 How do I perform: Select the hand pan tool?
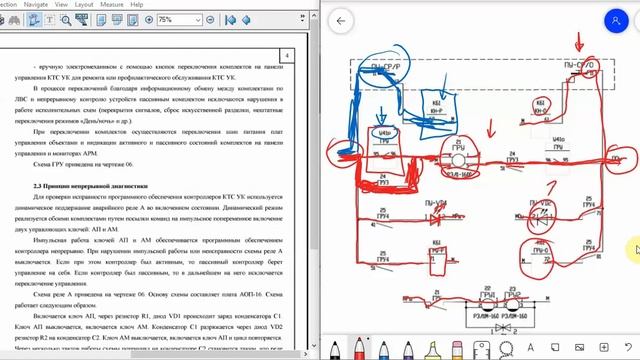coord(34,20)
